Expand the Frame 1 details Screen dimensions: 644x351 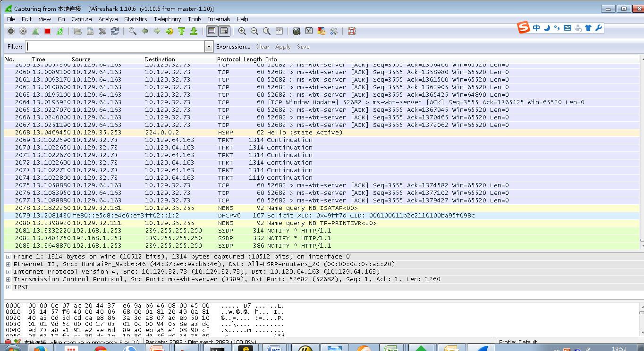tap(8, 256)
